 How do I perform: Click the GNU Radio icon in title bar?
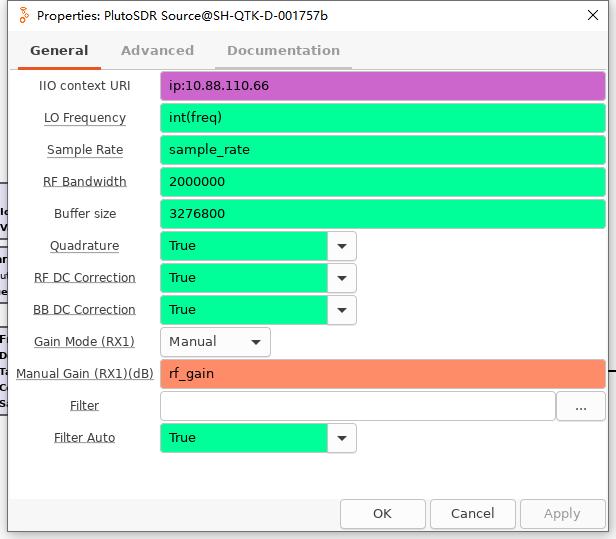click(24, 15)
